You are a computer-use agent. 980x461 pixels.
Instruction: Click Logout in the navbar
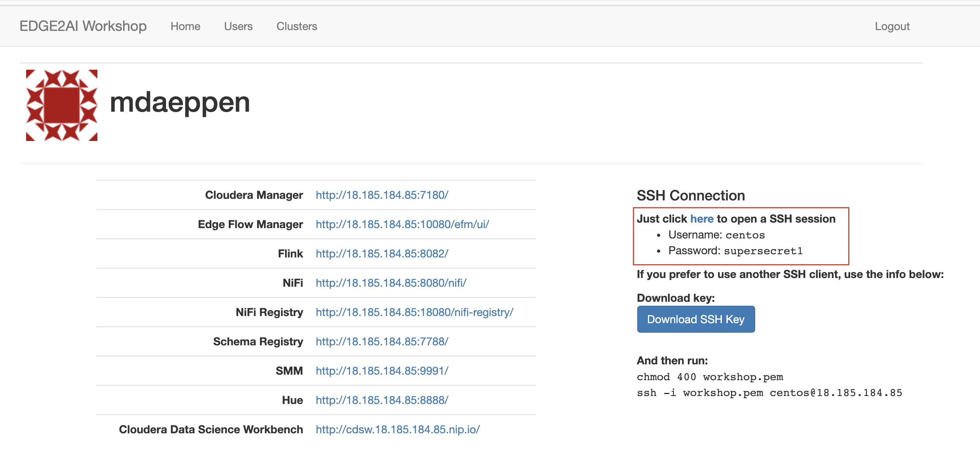tap(892, 26)
